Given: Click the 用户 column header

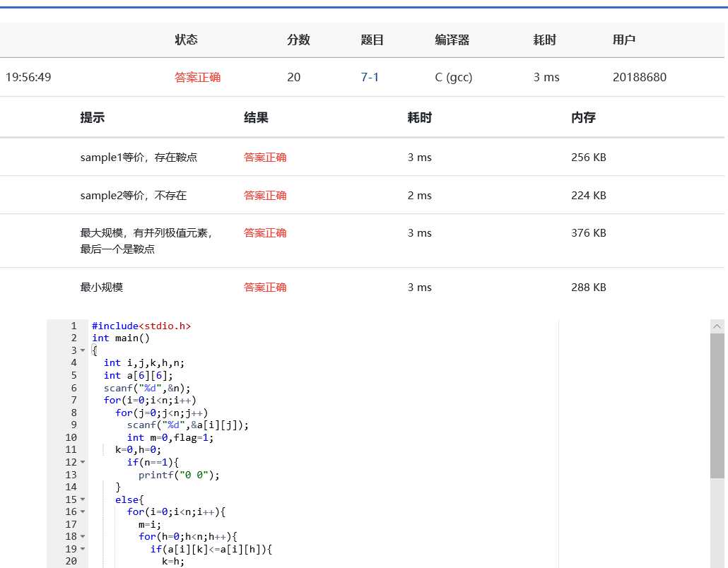Looking at the screenshot, I should point(624,40).
